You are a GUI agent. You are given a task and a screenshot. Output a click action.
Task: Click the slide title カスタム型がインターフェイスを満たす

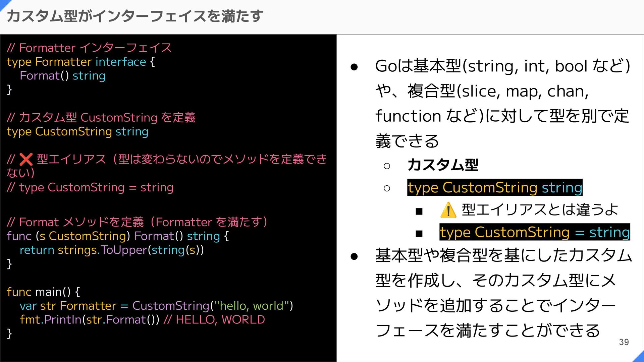coord(135,16)
